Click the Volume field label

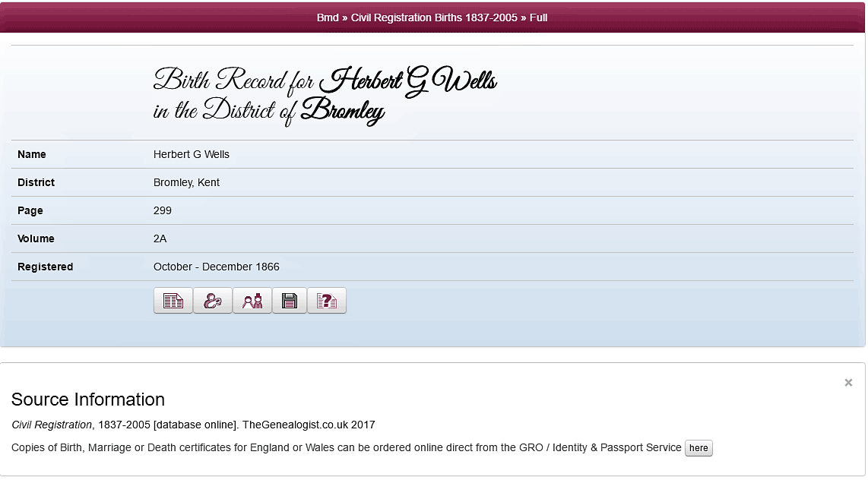36,238
